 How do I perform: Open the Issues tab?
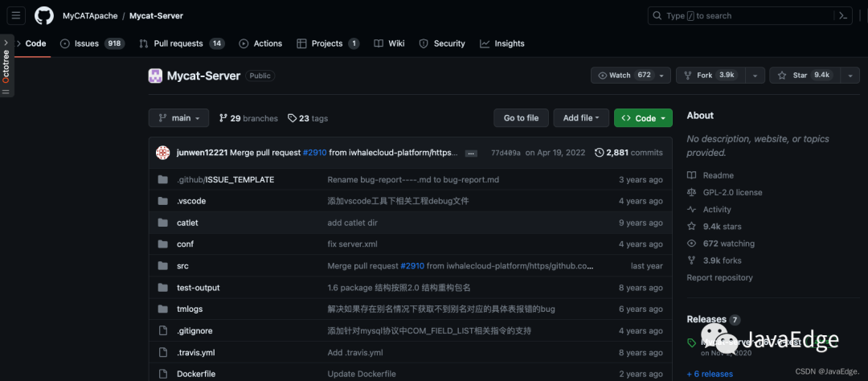[92, 43]
